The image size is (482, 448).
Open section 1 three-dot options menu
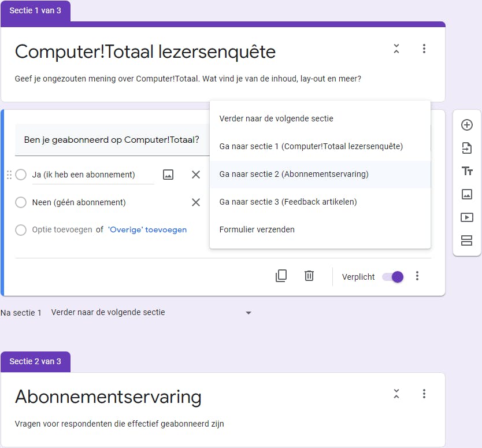(424, 49)
